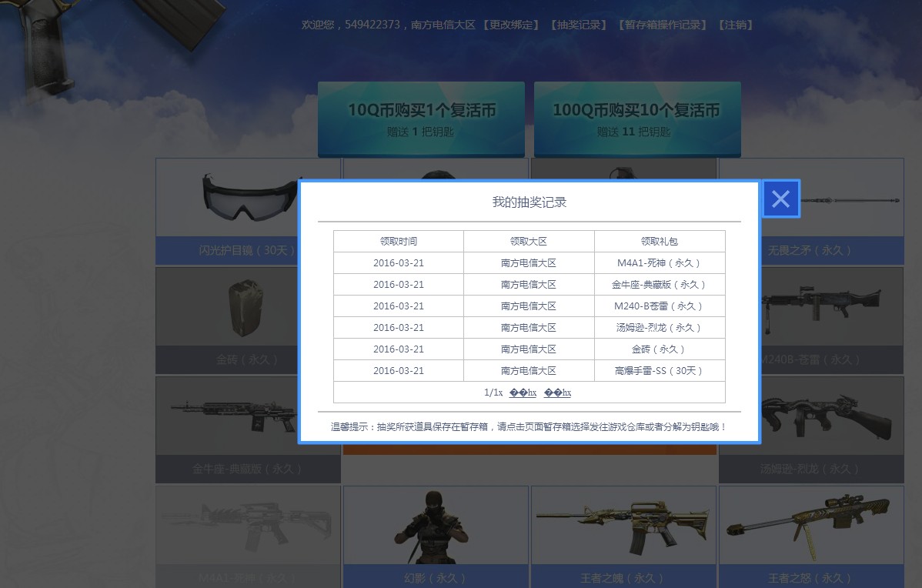Click the 领取大区 column header
922x588 pixels.
pyautogui.click(x=529, y=241)
